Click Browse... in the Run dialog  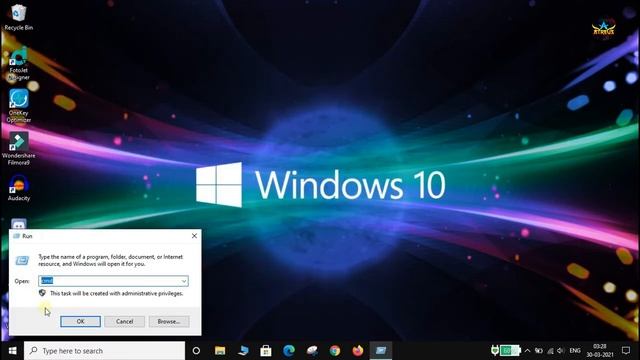[x=169, y=322]
